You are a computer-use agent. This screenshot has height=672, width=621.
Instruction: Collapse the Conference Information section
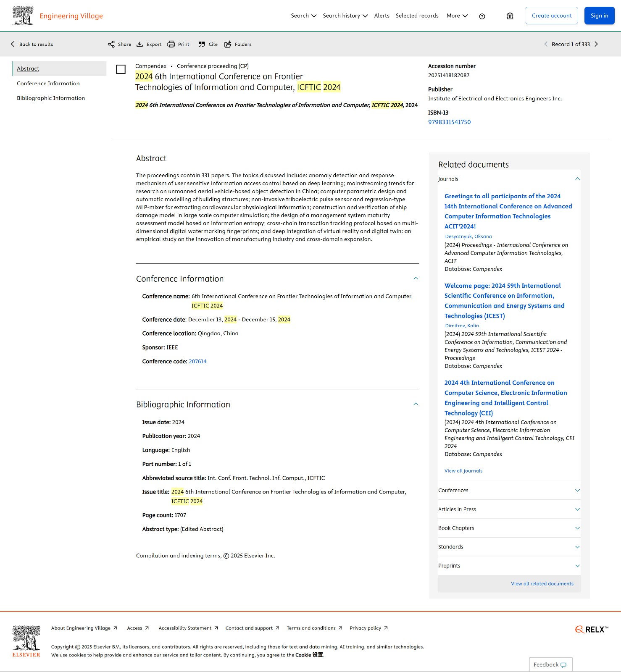(416, 278)
